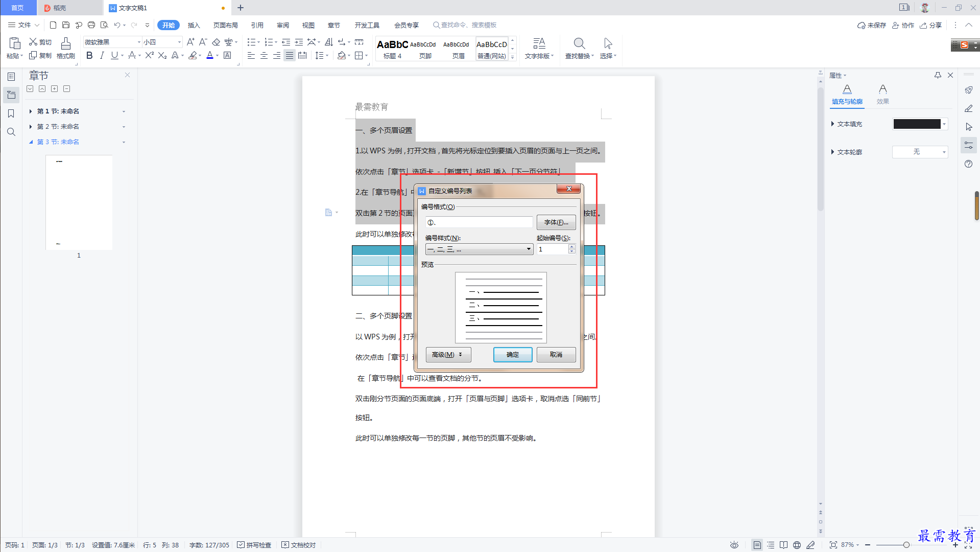Switch to outline view in the status bar
The image size is (980, 552).
771,545
